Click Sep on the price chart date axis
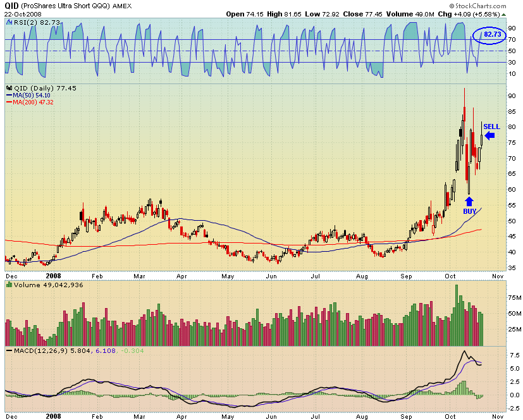This screenshot has width=523, height=420. pyautogui.click(x=406, y=276)
